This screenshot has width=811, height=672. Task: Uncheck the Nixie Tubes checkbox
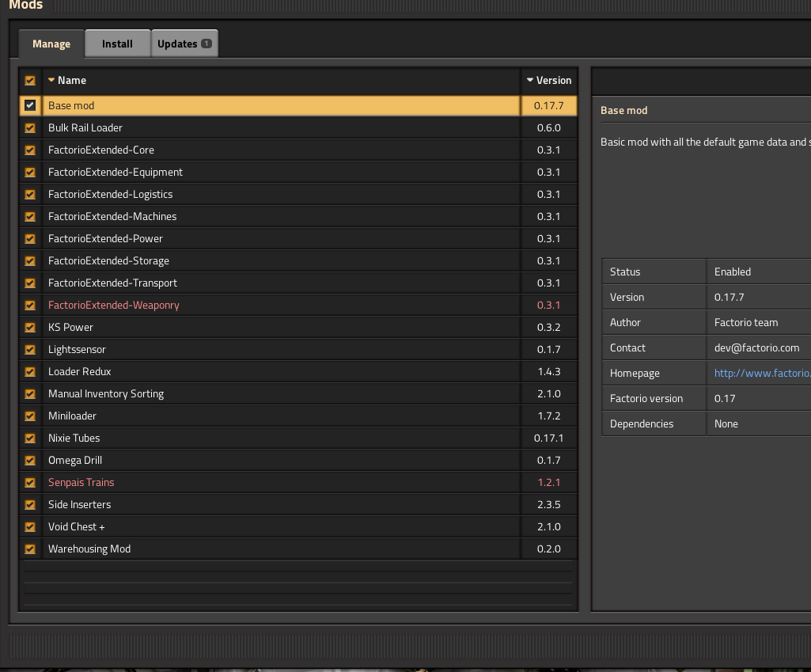tap(30, 439)
